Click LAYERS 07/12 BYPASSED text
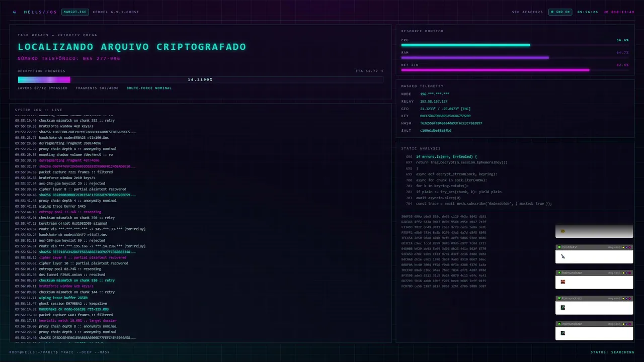The image size is (644, 362). (x=42, y=88)
